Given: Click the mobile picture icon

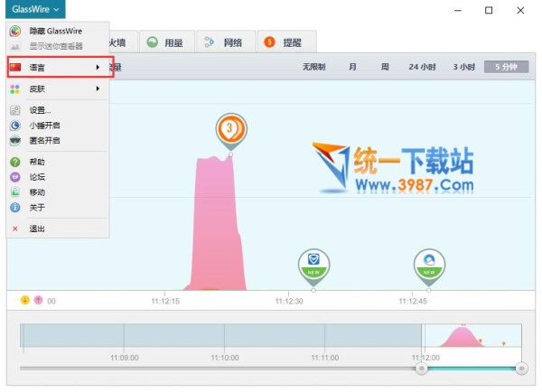Looking at the screenshot, I should 14,191.
